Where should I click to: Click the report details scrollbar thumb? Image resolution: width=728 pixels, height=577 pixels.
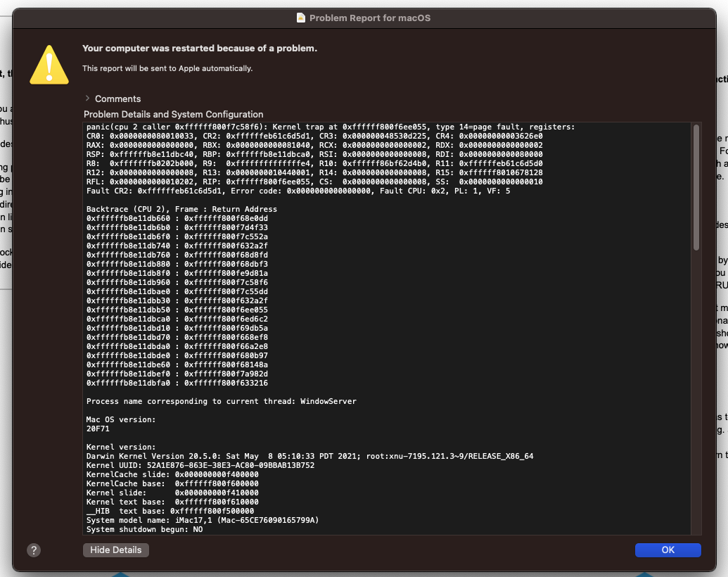pyautogui.click(x=696, y=188)
